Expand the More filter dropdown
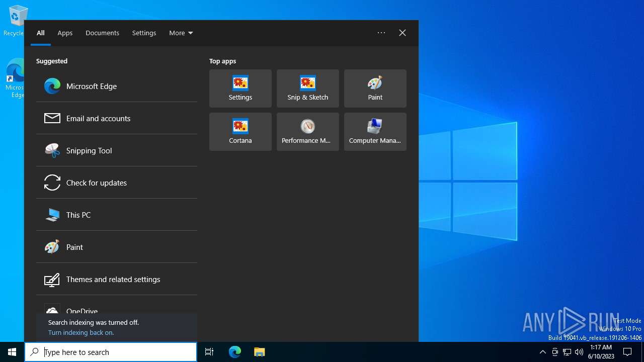Screen dimensions: 644x362 point(181,33)
